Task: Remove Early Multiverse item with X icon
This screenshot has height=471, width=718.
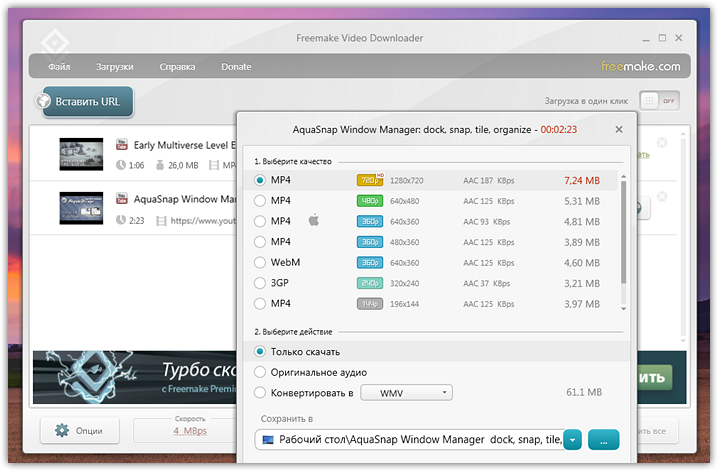Action: point(662,143)
